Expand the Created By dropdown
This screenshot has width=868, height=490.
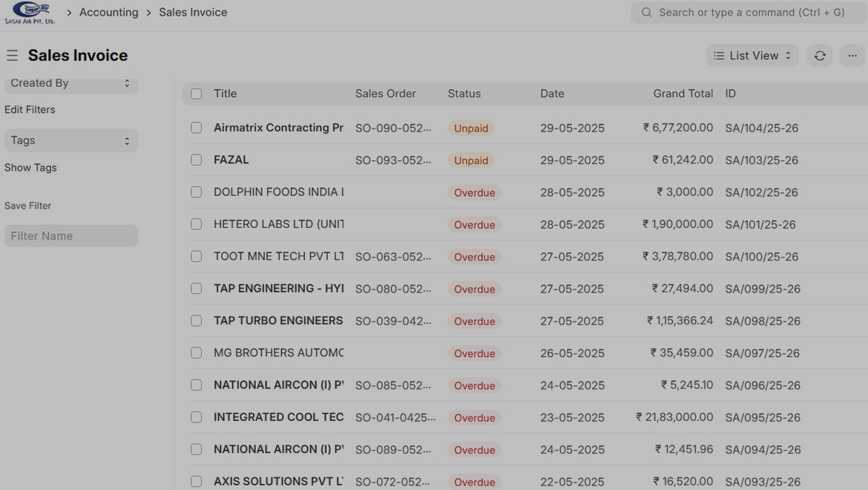click(x=71, y=83)
